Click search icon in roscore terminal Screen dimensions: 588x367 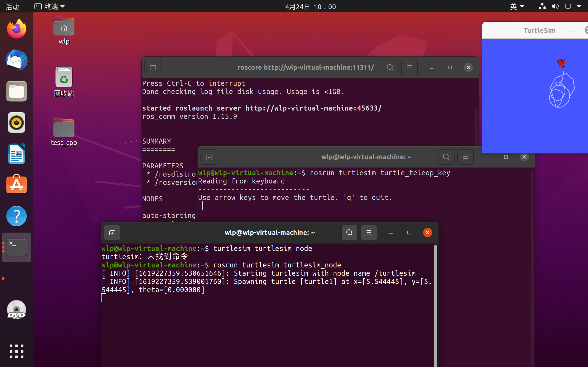coord(390,67)
